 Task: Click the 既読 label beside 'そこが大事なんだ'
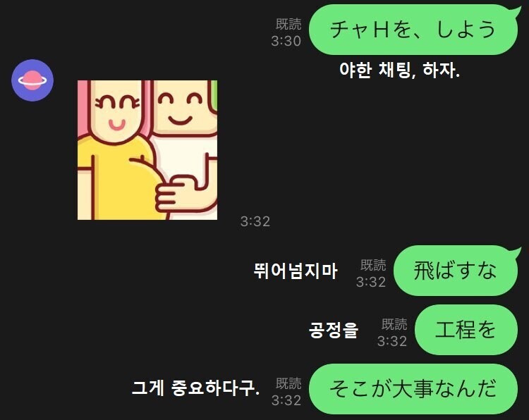[288, 383]
